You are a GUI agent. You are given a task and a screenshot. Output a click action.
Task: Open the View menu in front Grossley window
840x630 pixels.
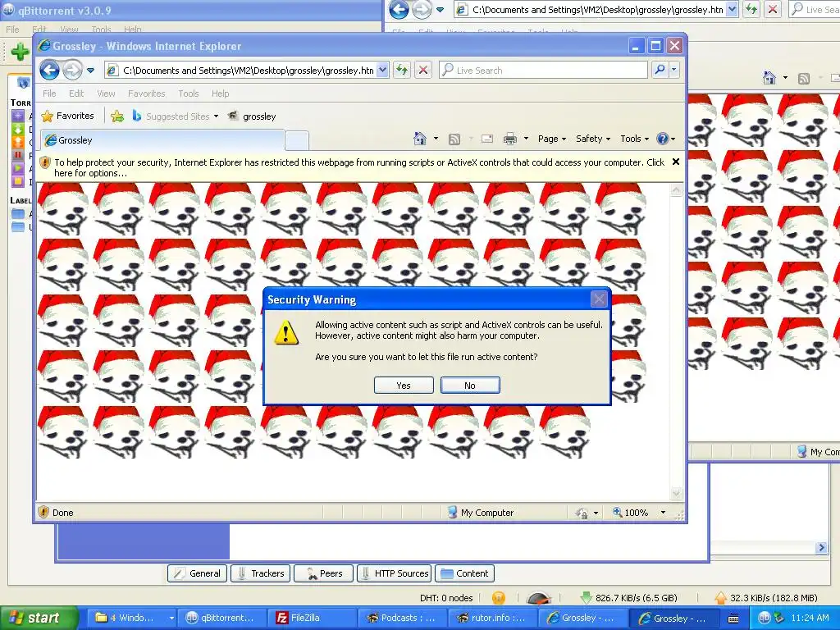[x=106, y=94]
